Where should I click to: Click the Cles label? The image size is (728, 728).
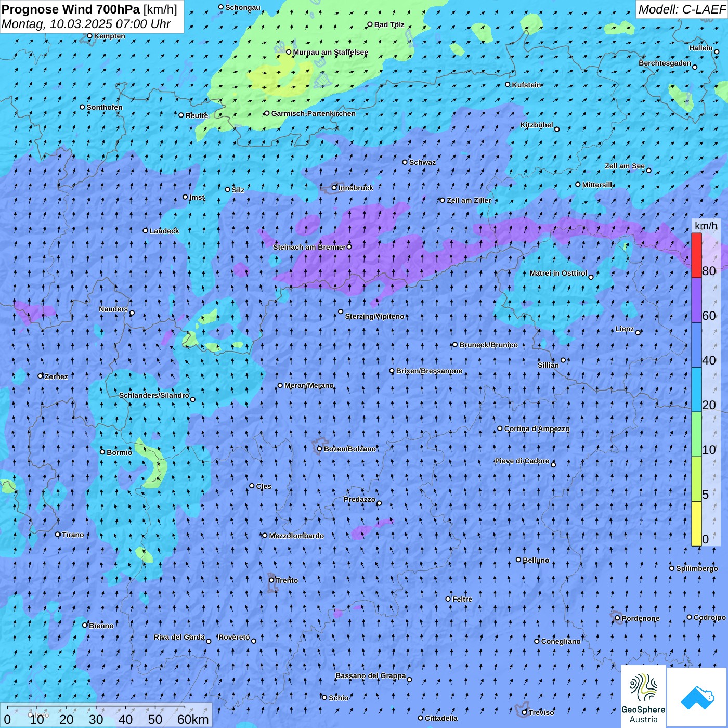pyautogui.click(x=264, y=486)
